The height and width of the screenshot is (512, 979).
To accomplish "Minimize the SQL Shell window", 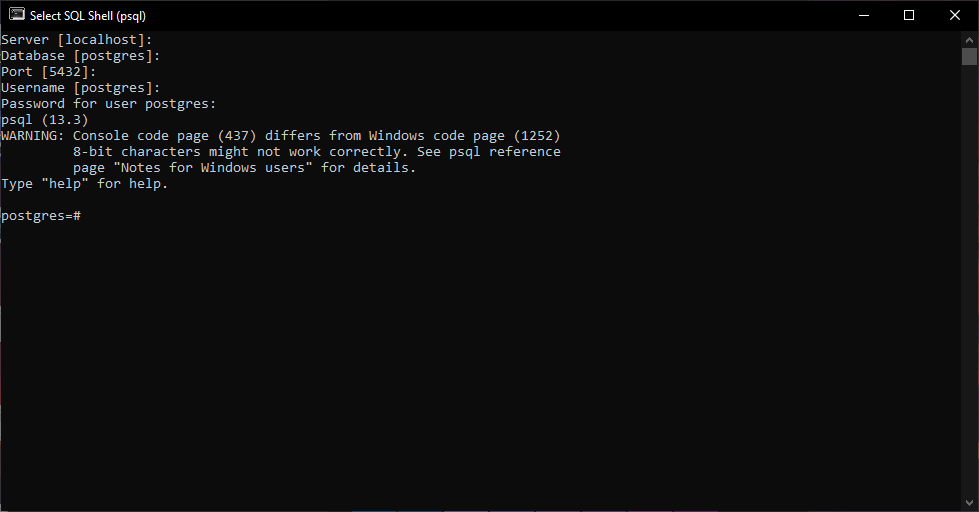I will (x=863, y=15).
